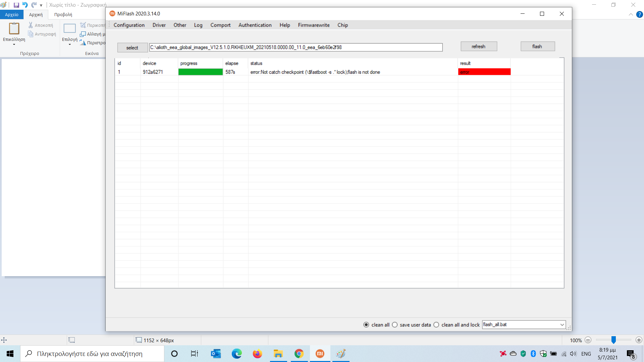The image size is (644, 362).
Task: Click the flash button in MiFlash
Action: pyautogui.click(x=537, y=46)
